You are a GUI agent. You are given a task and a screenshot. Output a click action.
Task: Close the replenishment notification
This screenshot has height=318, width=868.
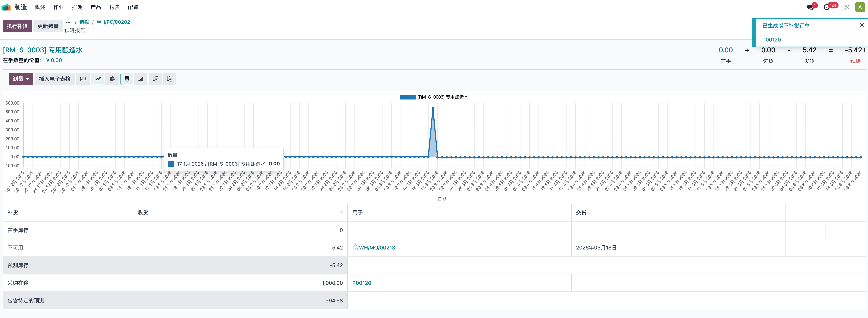pyautogui.click(x=862, y=25)
